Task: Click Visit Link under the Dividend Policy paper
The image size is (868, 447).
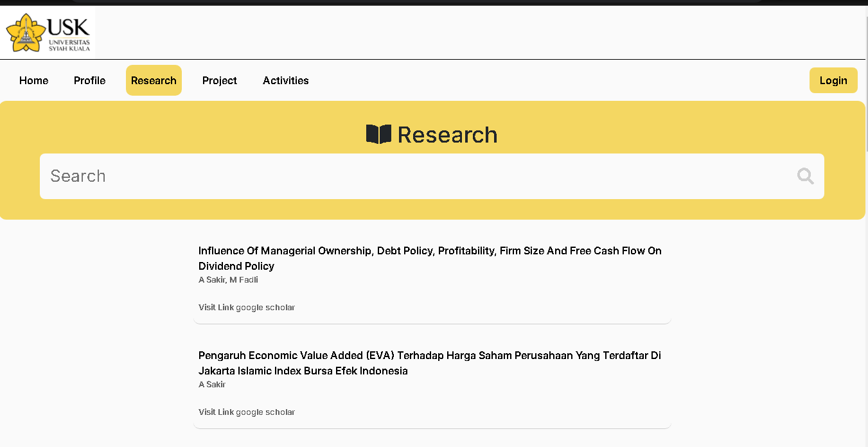Action: pyautogui.click(x=216, y=308)
